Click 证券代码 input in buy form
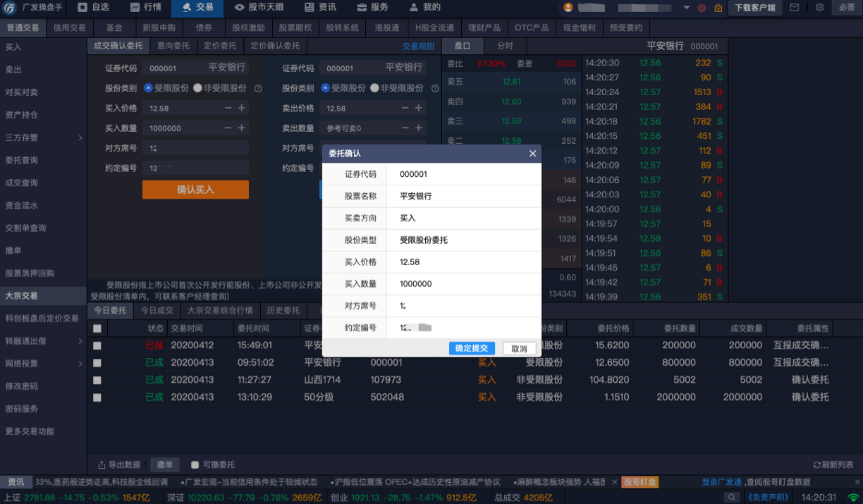This screenshot has width=863, height=504. click(195, 68)
